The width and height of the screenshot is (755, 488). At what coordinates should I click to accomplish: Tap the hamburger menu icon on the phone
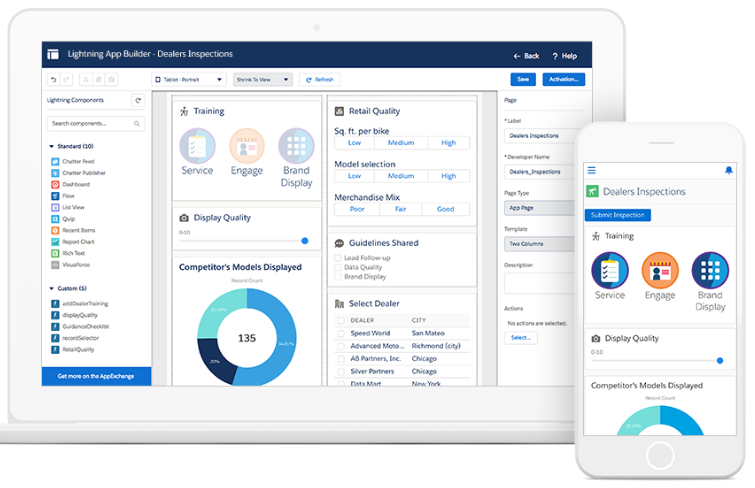pyautogui.click(x=592, y=171)
